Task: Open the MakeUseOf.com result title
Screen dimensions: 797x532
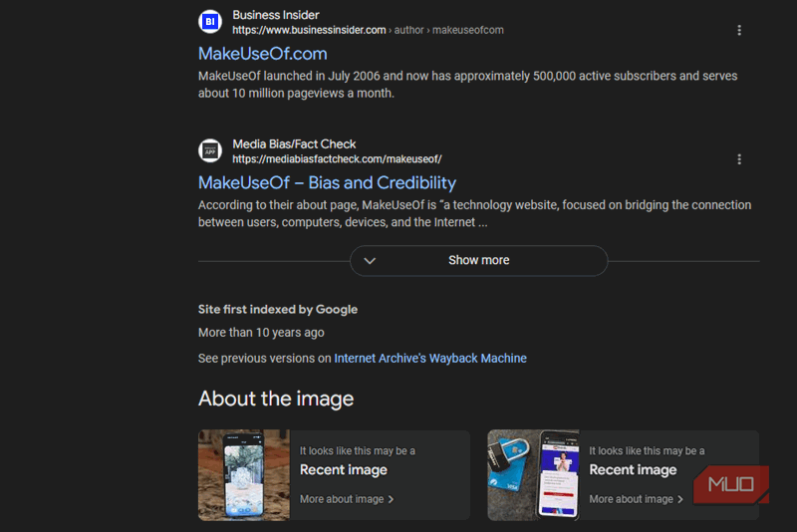Action: (x=262, y=54)
